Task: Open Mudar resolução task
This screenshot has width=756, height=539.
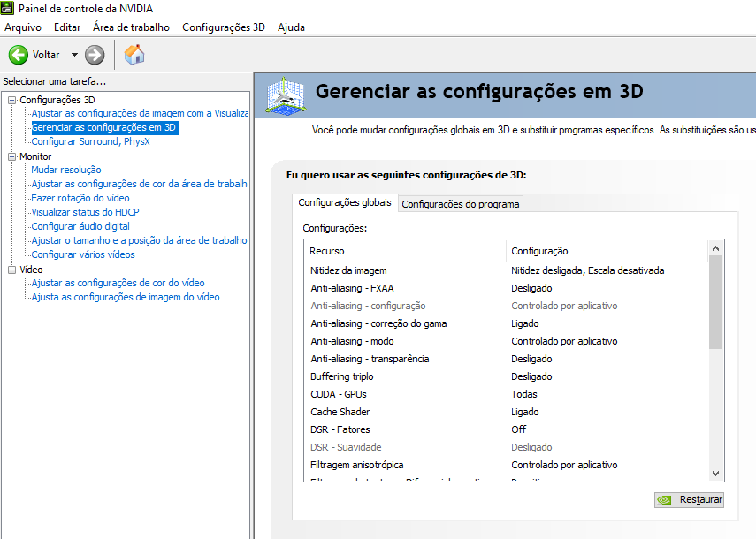Action: 66,170
